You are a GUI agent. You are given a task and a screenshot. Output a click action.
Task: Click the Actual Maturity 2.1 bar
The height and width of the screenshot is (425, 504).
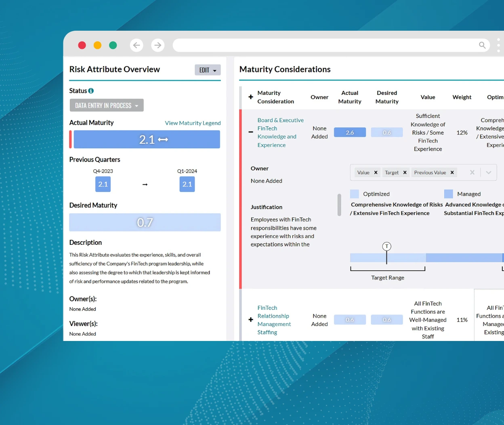click(x=147, y=139)
